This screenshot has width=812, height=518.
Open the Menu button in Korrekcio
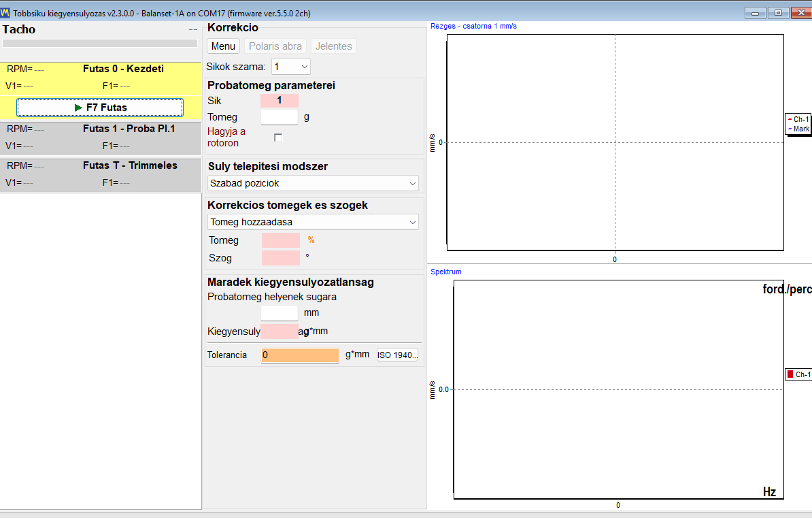click(x=223, y=46)
